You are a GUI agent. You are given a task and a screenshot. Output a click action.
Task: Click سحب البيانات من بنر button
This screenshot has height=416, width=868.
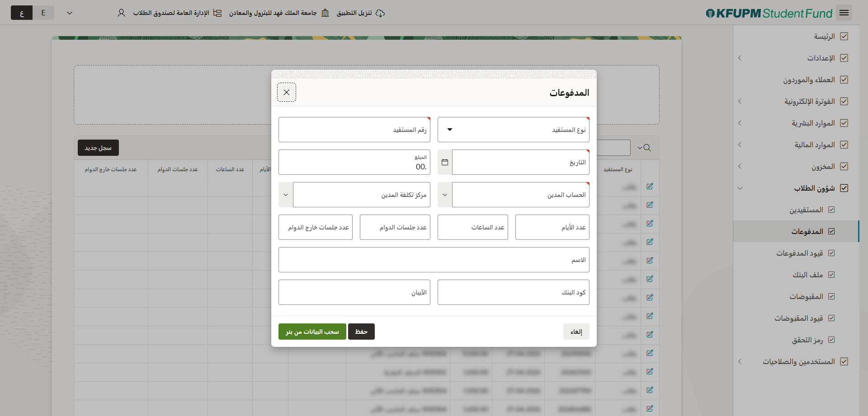click(312, 332)
